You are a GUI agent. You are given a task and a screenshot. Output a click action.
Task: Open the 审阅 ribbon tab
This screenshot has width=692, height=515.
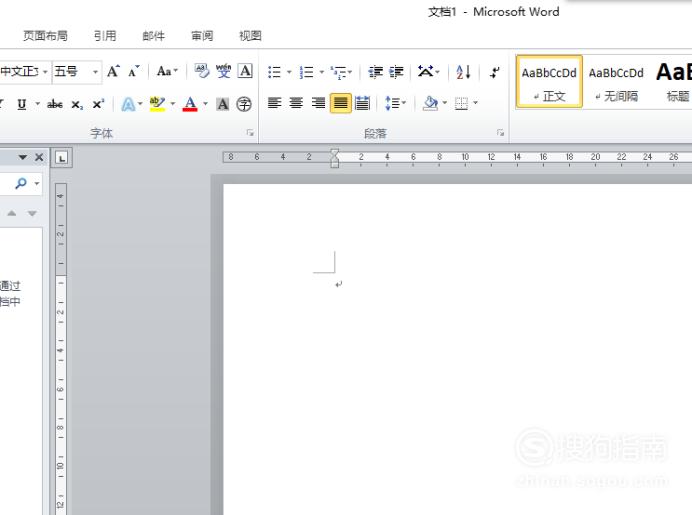202,36
